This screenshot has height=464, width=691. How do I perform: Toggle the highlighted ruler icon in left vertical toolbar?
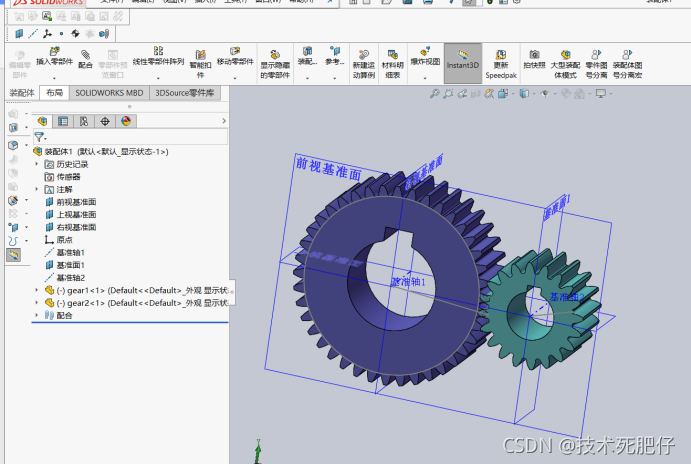13,255
